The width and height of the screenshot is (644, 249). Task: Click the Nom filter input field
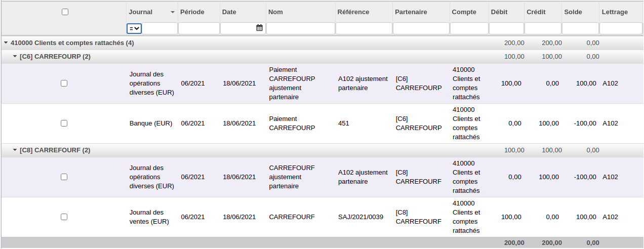(x=300, y=28)
